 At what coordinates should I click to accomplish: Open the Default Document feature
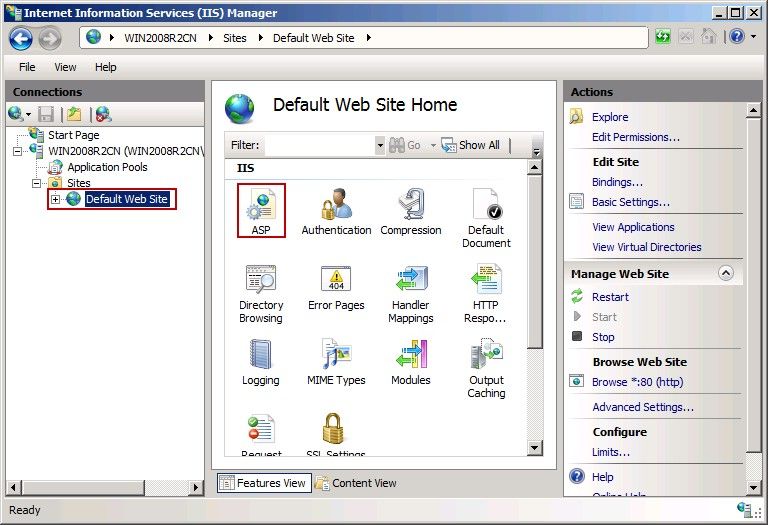486,217
